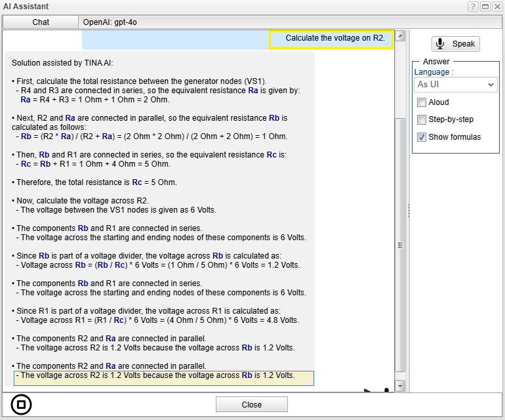This screenshot has height=420, width=505.
Task: Open the help question mark icon
Action: pos(473,7)
